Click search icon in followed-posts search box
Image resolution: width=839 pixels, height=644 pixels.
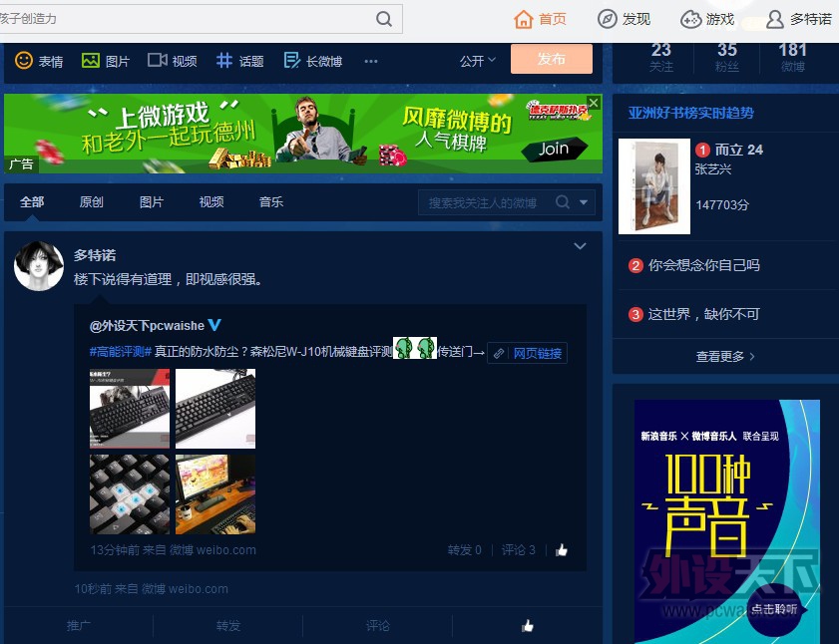click(x=563, y=202)
